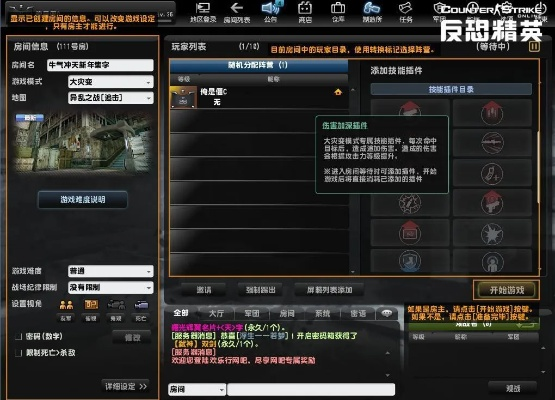
Task: Switch to the 大厅 chat tab
Action: coord(216,313)
